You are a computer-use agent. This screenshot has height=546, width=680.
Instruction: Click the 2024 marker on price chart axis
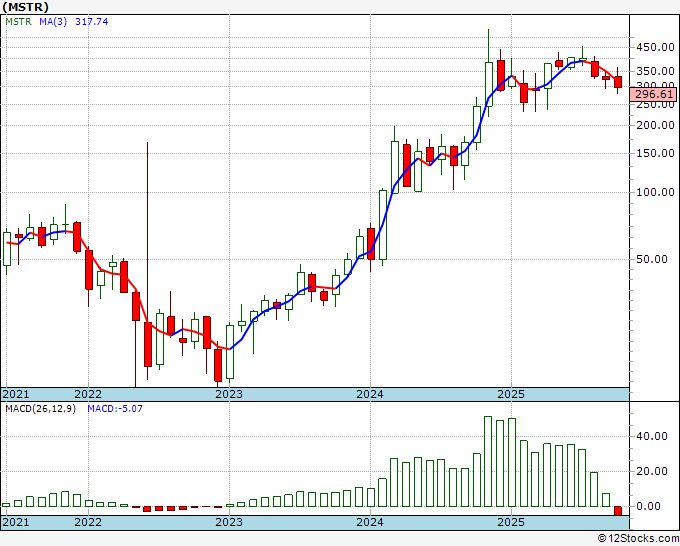coord(370,394)
